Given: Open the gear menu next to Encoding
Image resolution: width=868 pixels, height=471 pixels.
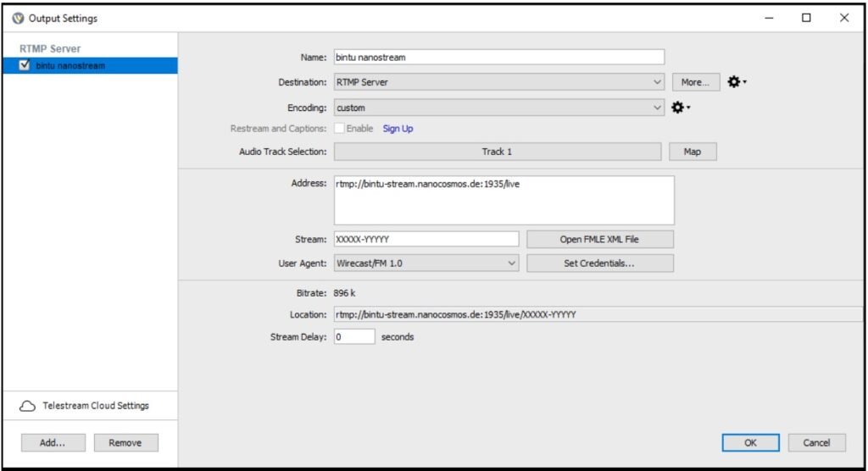Looking at the screenshot, I should tap(681, 108).
